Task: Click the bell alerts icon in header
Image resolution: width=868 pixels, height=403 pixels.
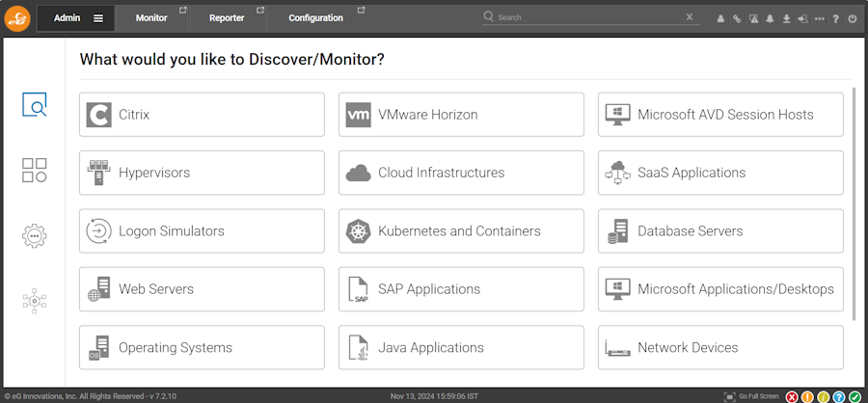Action: (x=770, y=18)
